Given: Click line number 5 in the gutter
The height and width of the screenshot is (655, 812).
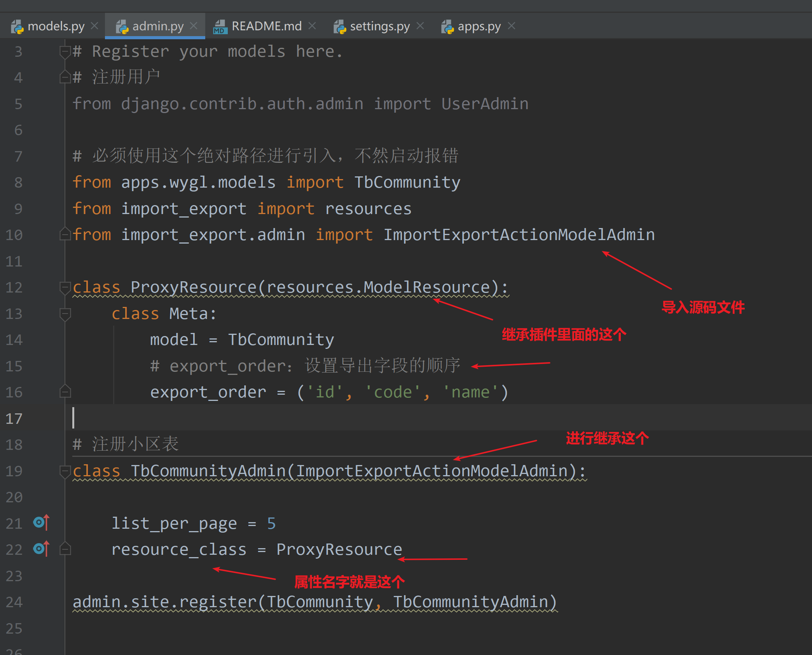Looking at the screenshot, I should [x=18, y=104].
